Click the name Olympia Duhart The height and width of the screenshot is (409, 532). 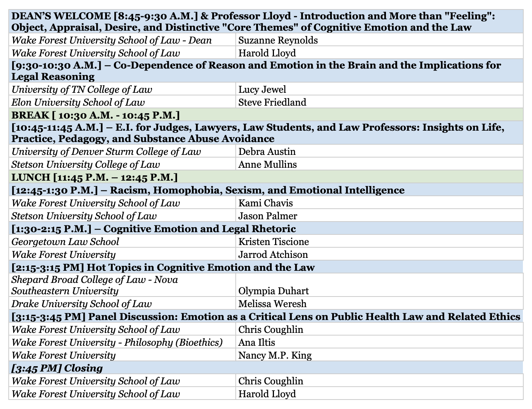[274, 291]
